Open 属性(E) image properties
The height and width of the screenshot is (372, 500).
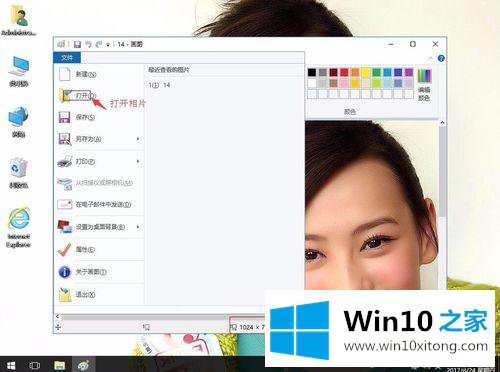point(99,249)
